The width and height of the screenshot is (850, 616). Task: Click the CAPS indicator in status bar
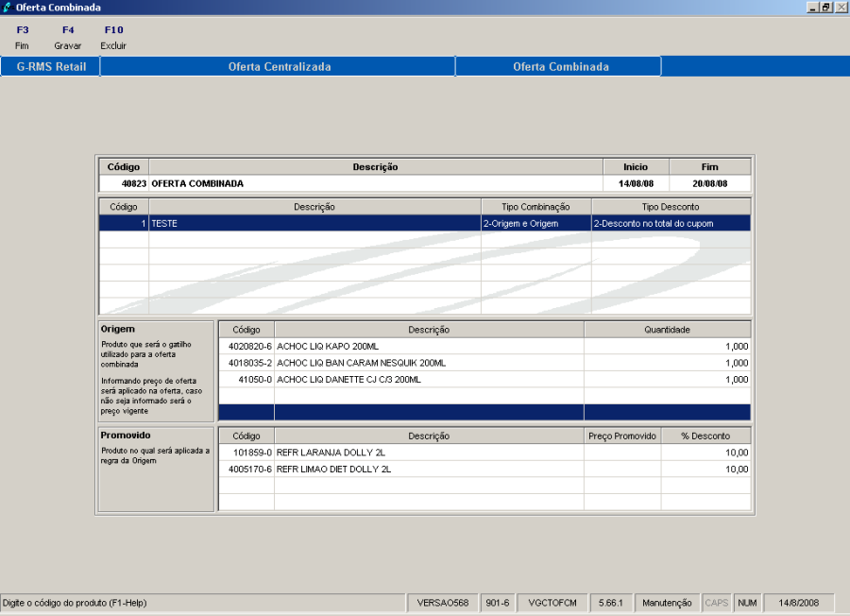click(x=716, y=603)
